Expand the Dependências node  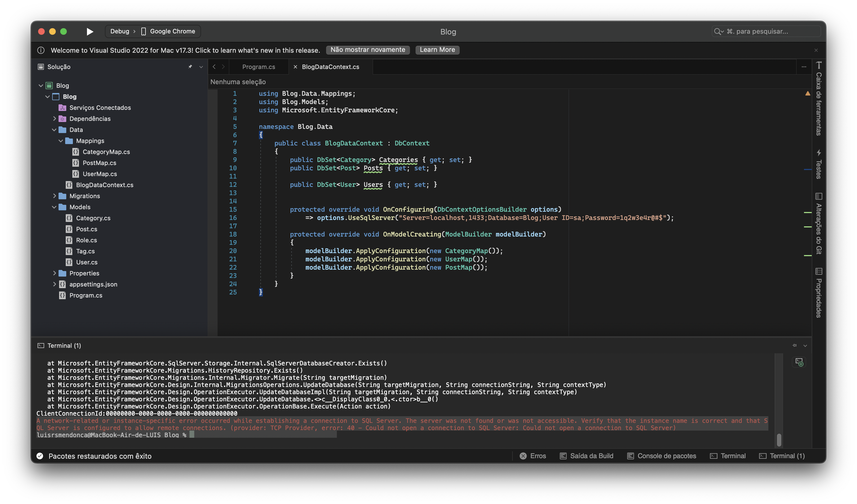(54, 119)
